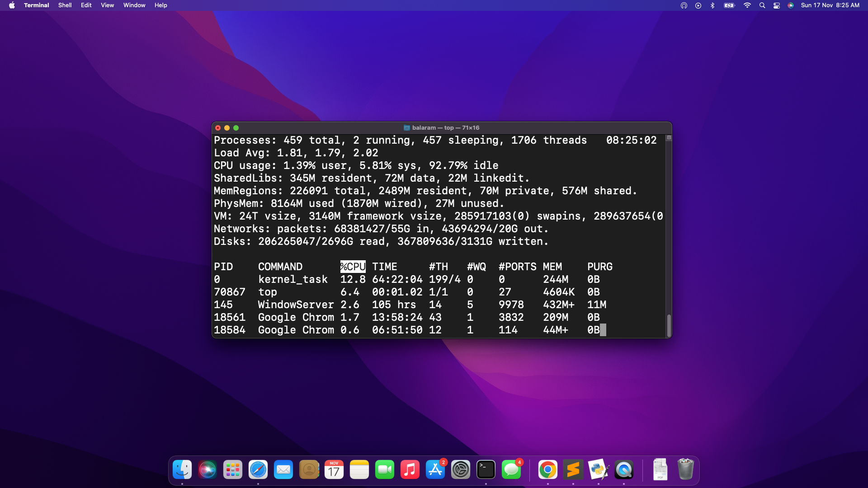
Task: Open battery status menu
Action: (x=729, y=5)
